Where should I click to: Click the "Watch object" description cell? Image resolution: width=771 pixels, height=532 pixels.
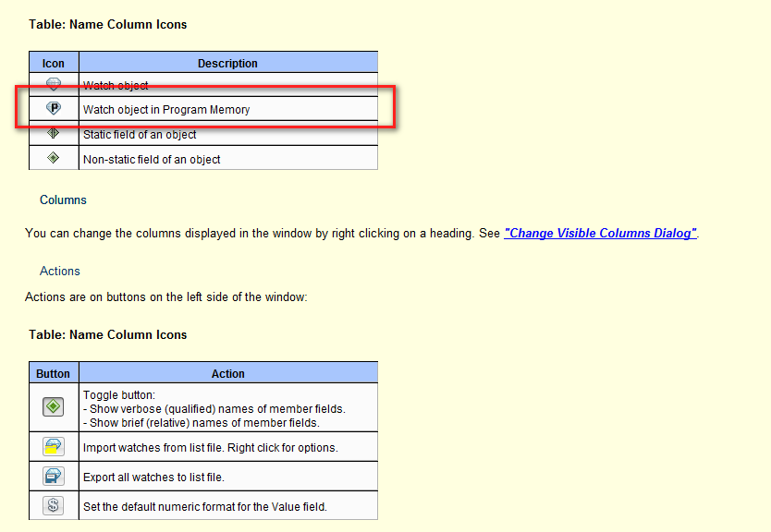pos(228,85)
